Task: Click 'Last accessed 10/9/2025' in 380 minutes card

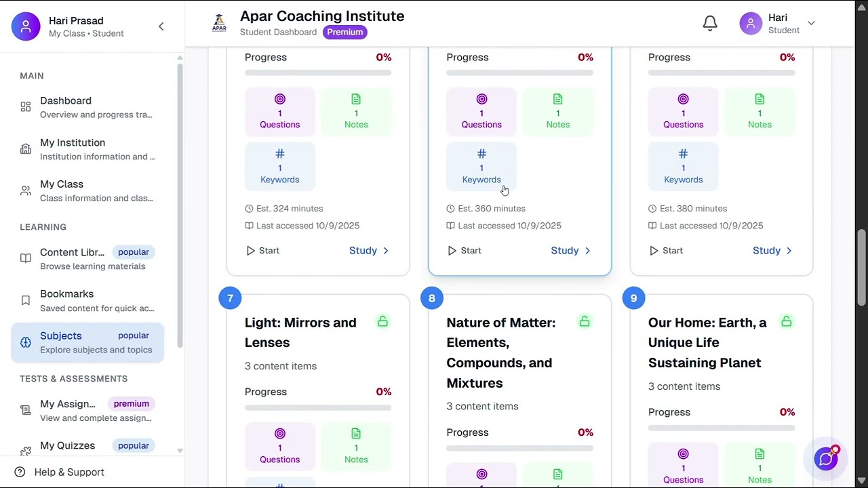Action: tap(711, 226)
